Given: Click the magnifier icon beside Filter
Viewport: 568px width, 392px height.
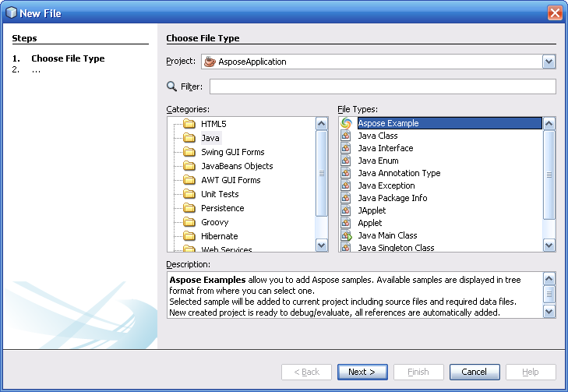Looking at the screenshot, I should click(171, 87).
